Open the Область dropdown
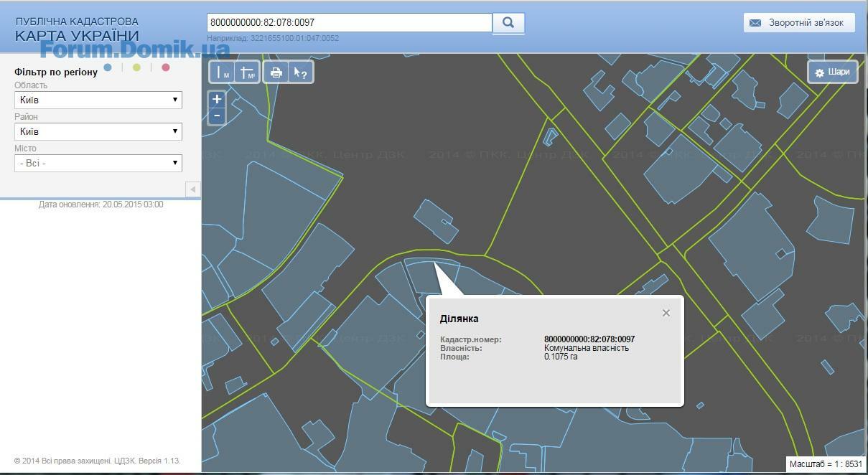Image resolution: width=868 pixels, height=475 pixels. 98,100
